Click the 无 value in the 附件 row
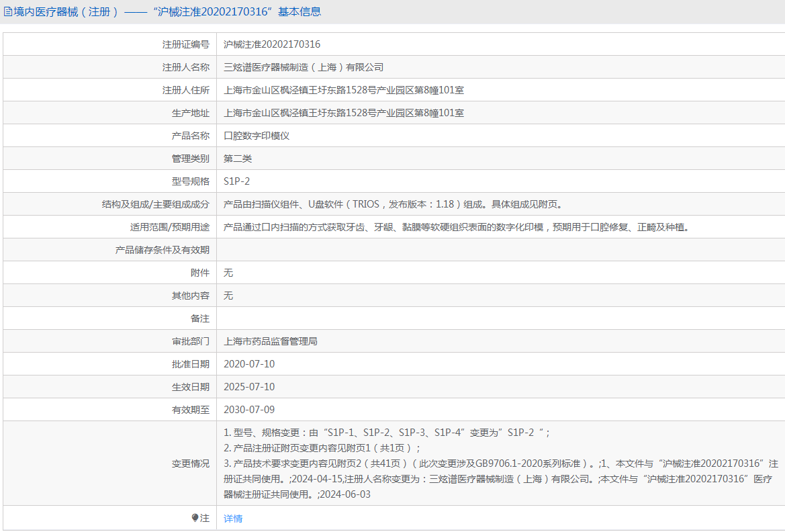The height and width of the screenshot is (532, 785). (x=228, y=273)
